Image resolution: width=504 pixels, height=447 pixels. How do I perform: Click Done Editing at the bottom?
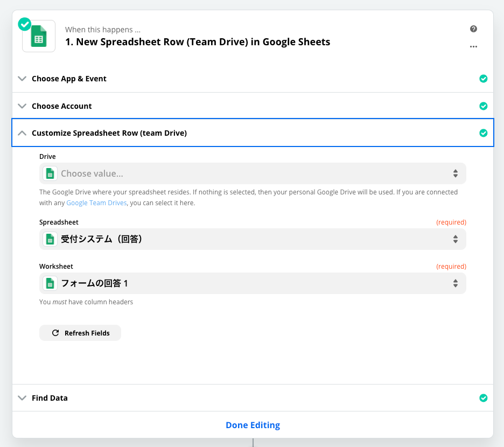tap(253, 425)
